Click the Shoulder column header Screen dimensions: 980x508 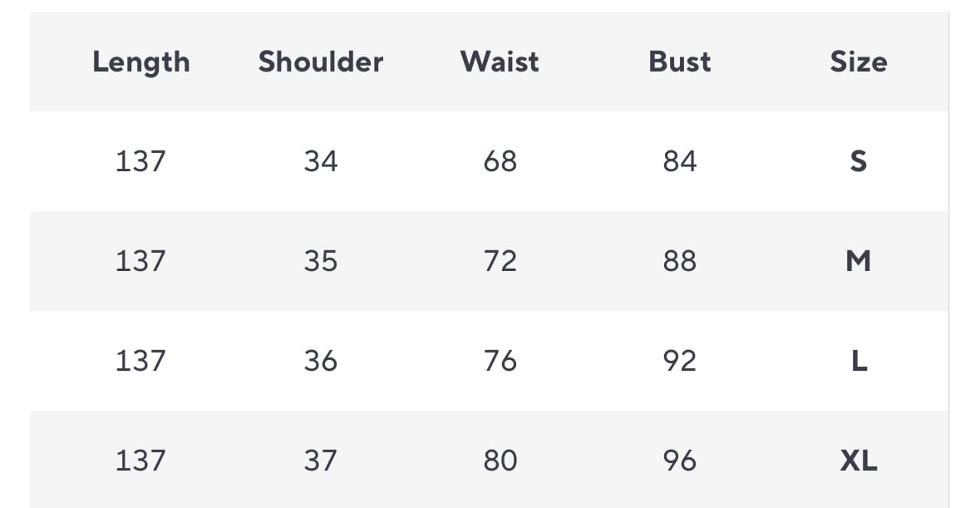point(321,62)
